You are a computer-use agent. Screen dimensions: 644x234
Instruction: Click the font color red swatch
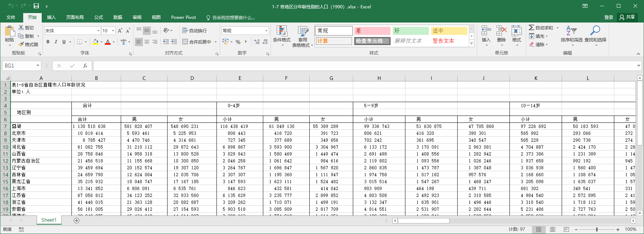coord(108,42)
